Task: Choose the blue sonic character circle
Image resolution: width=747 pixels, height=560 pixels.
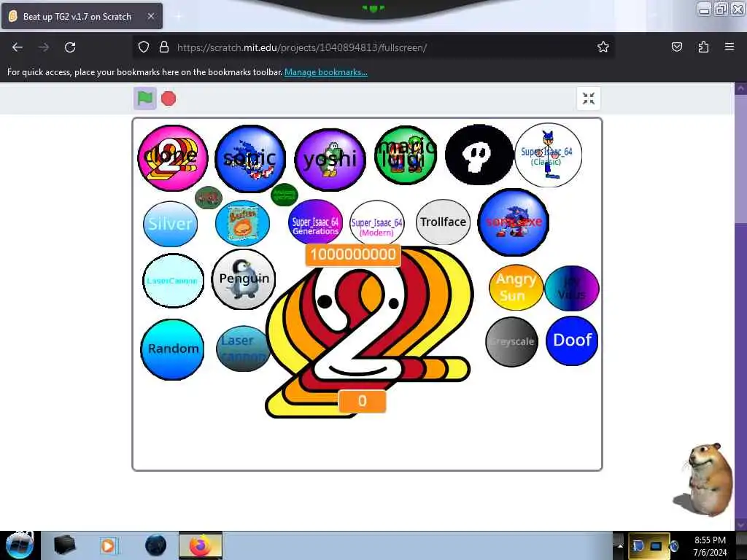Action: tap(250, 158)
